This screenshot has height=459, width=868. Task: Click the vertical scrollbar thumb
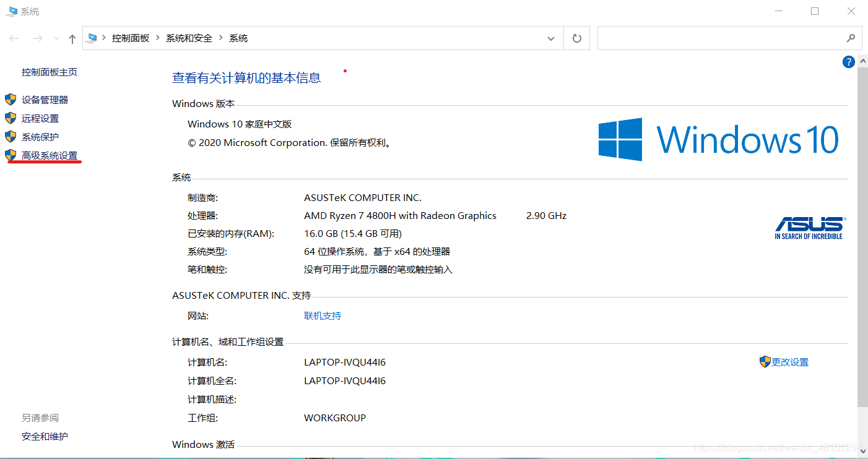862,238
